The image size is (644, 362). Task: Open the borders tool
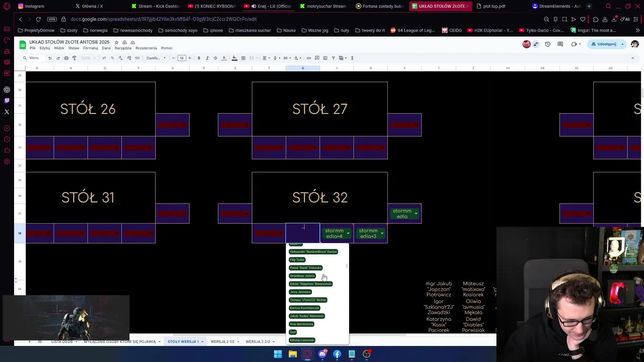[x=243, y=58]
